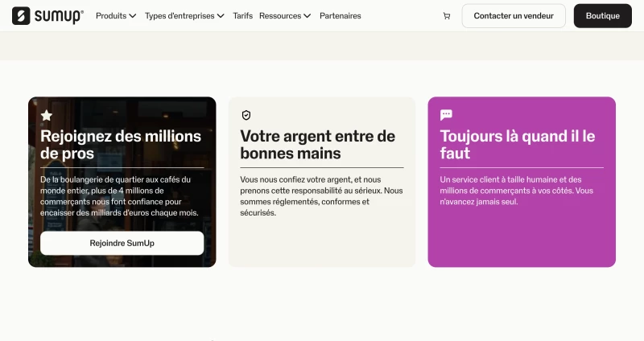The height and width of the screenshot is (341, 644).
Task: Click the SumUp wordmark text
Action: click(59, 16)
